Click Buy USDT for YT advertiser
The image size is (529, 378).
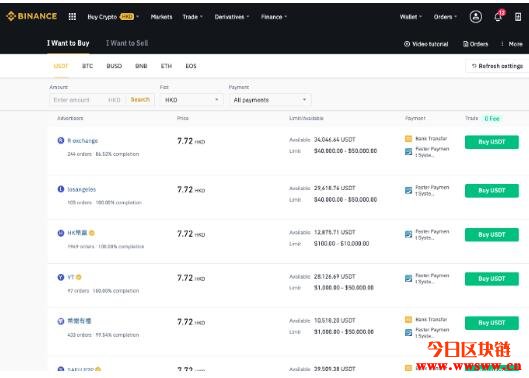click(492, 279)
